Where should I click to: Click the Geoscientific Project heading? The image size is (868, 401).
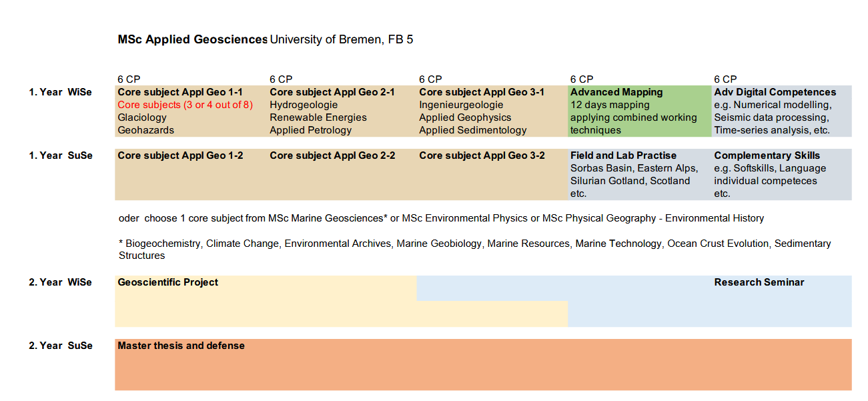click(x=168, y=282)
